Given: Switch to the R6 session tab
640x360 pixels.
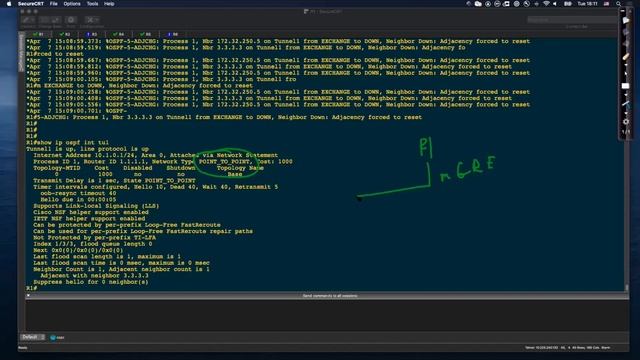Looking at the screenshot, I should click(x=172, y=34).
